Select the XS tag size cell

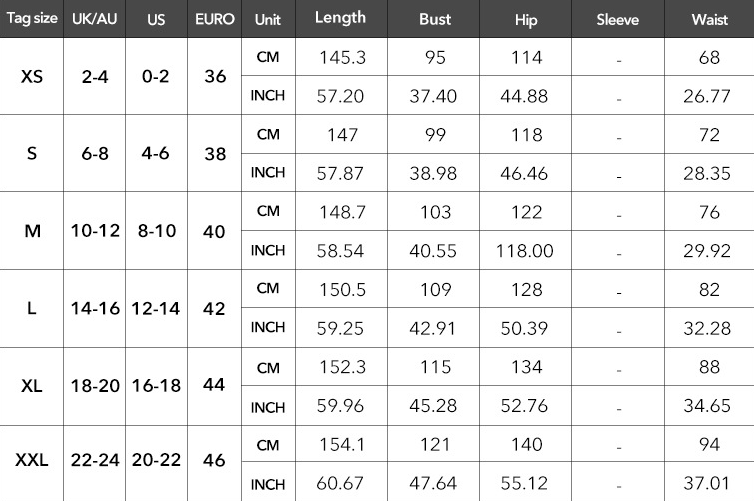(31, 76)
